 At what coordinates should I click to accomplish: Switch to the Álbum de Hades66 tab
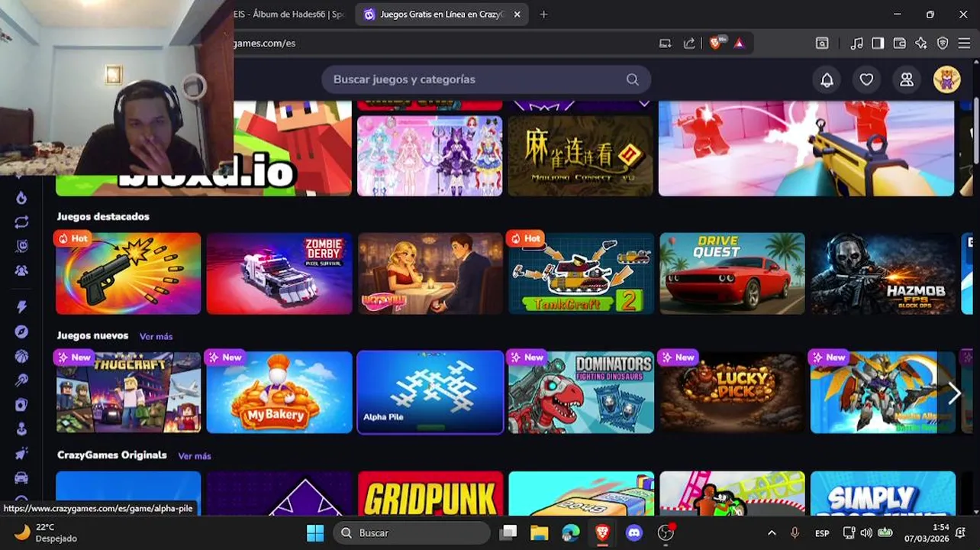click(289, 15)
